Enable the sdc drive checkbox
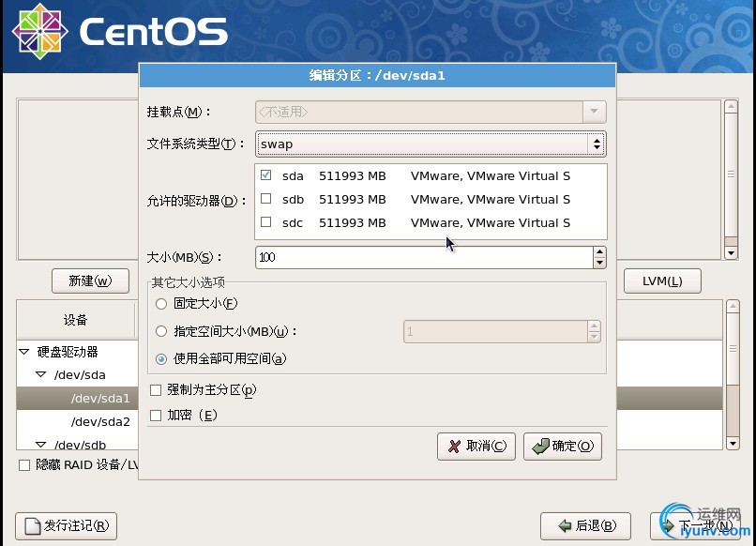This screenshot has height=546, width=756. point(265,222)
